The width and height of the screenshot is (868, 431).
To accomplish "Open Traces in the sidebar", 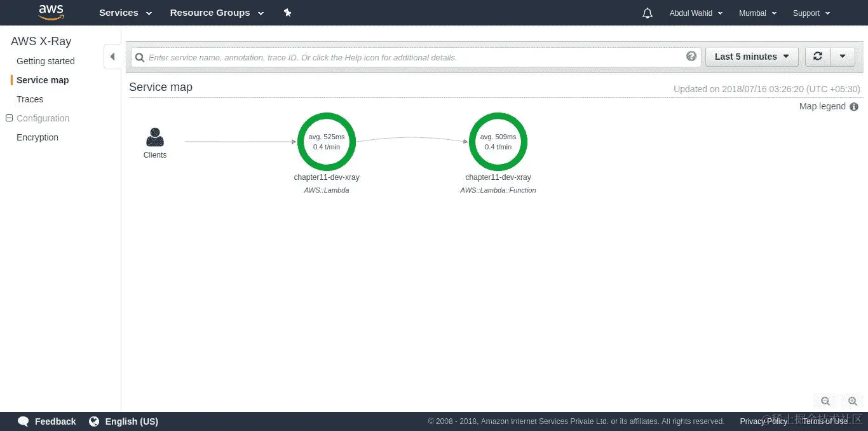I will (x=30, y=99).
